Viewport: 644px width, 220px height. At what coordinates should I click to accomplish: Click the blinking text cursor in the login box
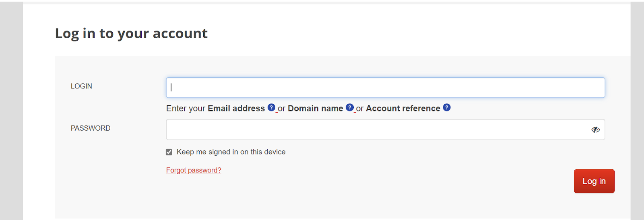pyautogui.click(x=171, y=88)
